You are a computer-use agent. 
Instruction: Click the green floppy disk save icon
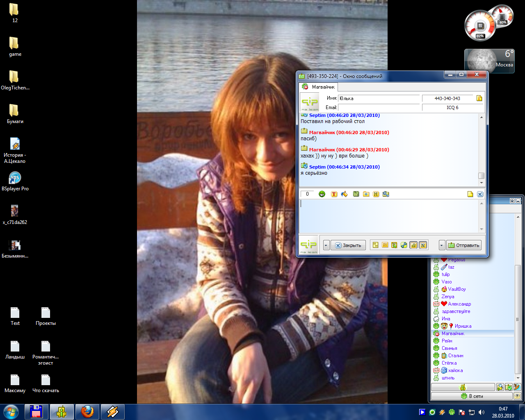(x=356, y=194)
